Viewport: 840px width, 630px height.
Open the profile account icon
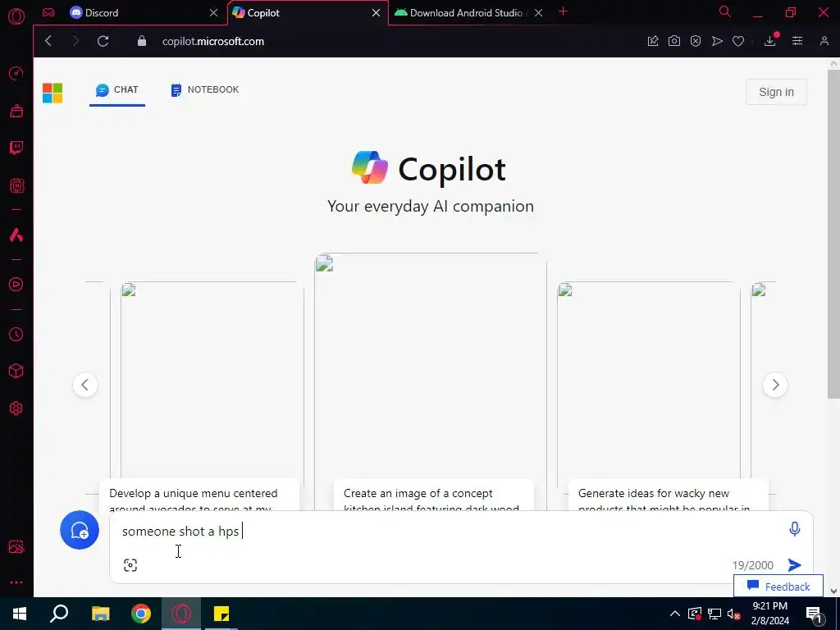click(x=824, y=41)
